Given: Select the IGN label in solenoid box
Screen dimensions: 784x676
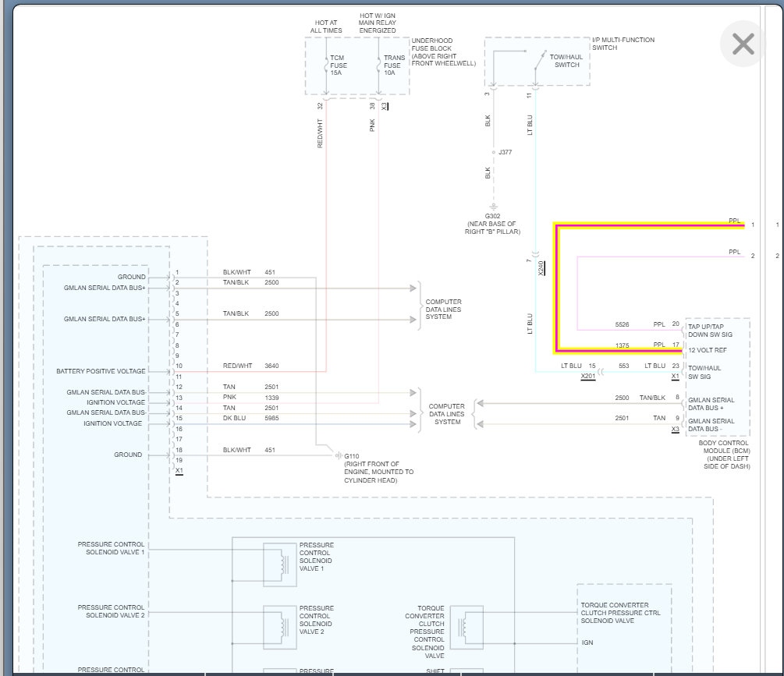Looking at the screenshot, I should coord(587,642).
